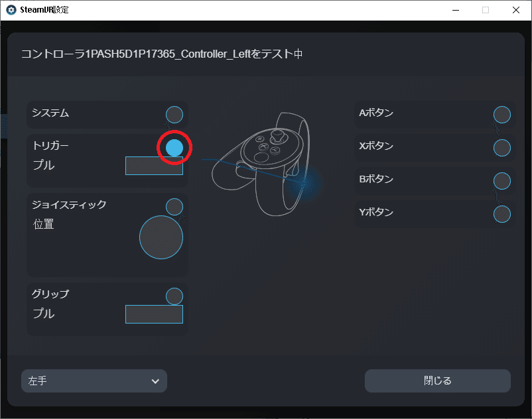Click the トリガー filled blue indicator circle
This screenshot has height=419, width=532.
[x=174, y=148]
